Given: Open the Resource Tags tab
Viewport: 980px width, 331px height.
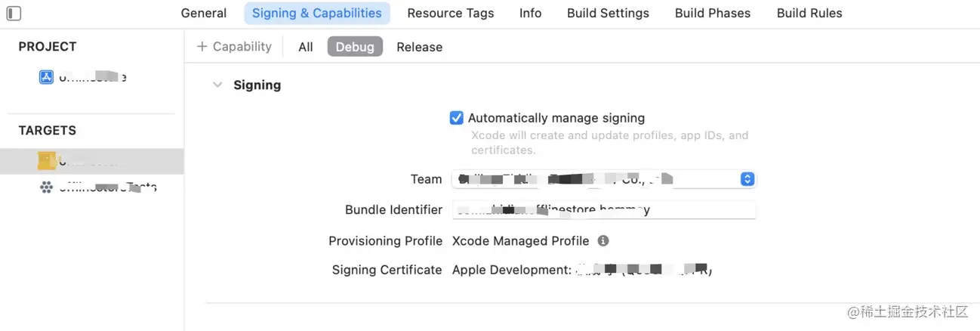Looking at the screenshot, I should [x=450, y=13].
